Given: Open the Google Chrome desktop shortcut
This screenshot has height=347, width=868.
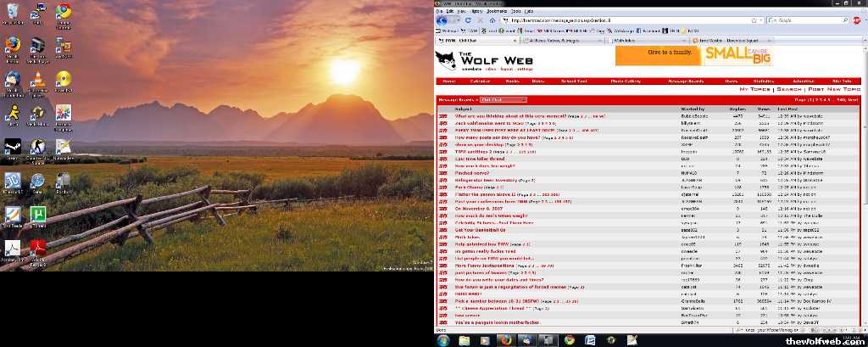Looking at the screenshot, I should 63,12.
